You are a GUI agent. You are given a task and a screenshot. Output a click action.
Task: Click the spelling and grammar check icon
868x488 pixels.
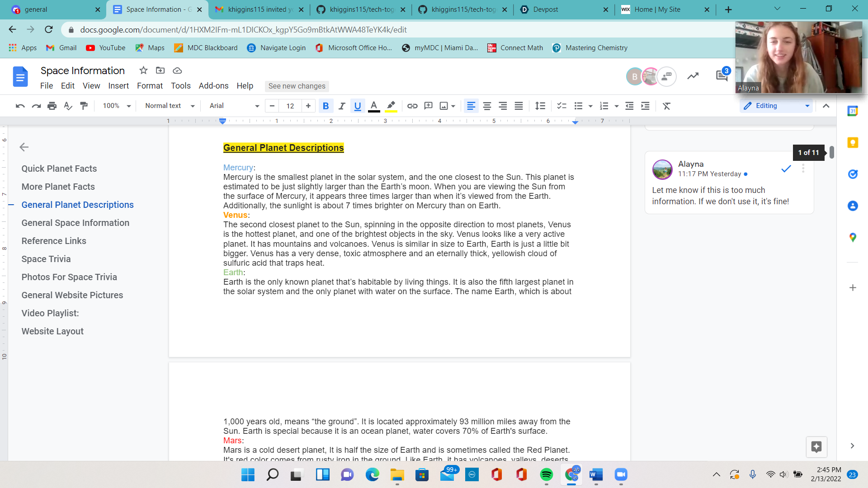point(68,106)
